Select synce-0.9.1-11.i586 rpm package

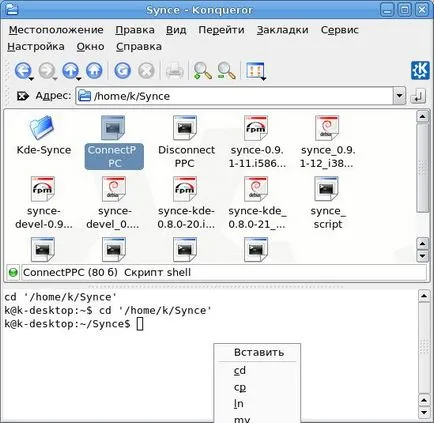(257, 142)
